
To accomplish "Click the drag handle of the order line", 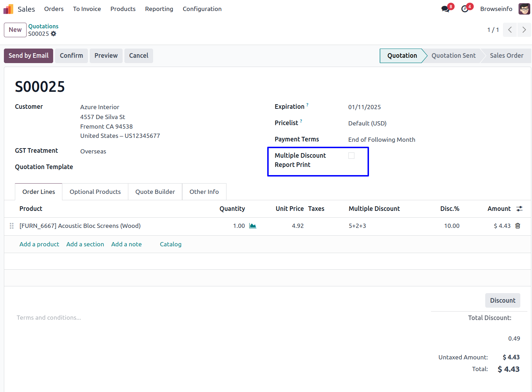I will click(x=12, y=226).
